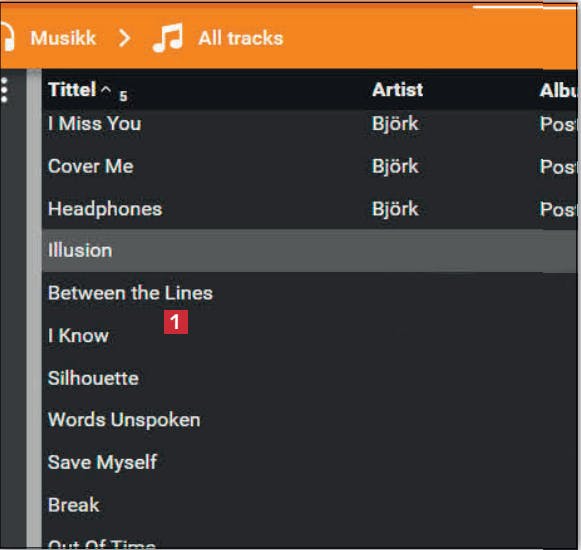Toggle sort arrow next to Tittel

pos(106,89)
